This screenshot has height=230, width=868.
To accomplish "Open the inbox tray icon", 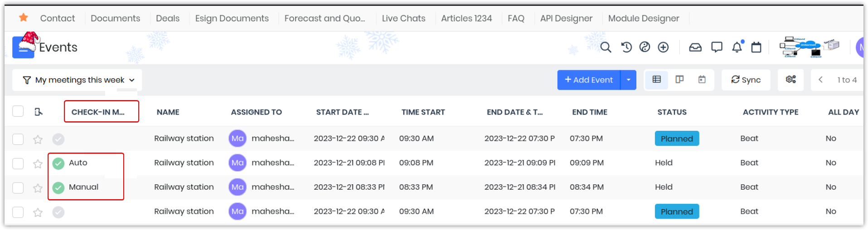I will pyautogui.click(x=695, y=47).
